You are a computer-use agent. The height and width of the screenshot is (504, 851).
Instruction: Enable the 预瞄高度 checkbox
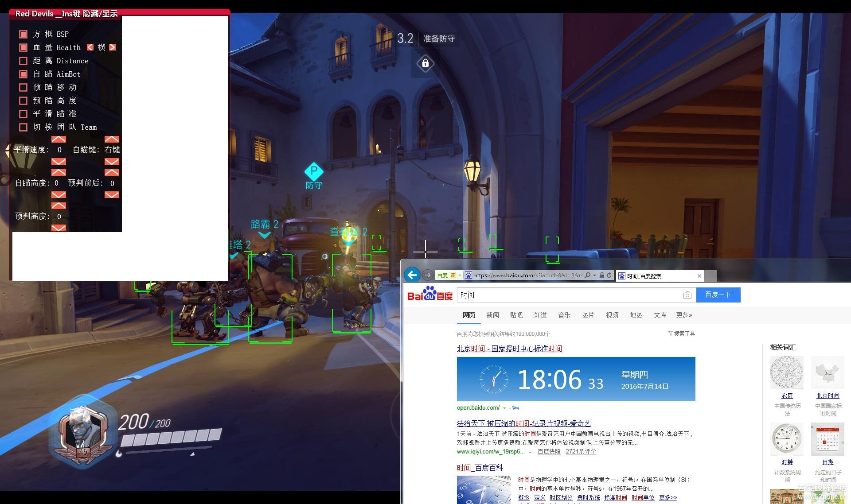pyautogui.click(x=23, y=101)
